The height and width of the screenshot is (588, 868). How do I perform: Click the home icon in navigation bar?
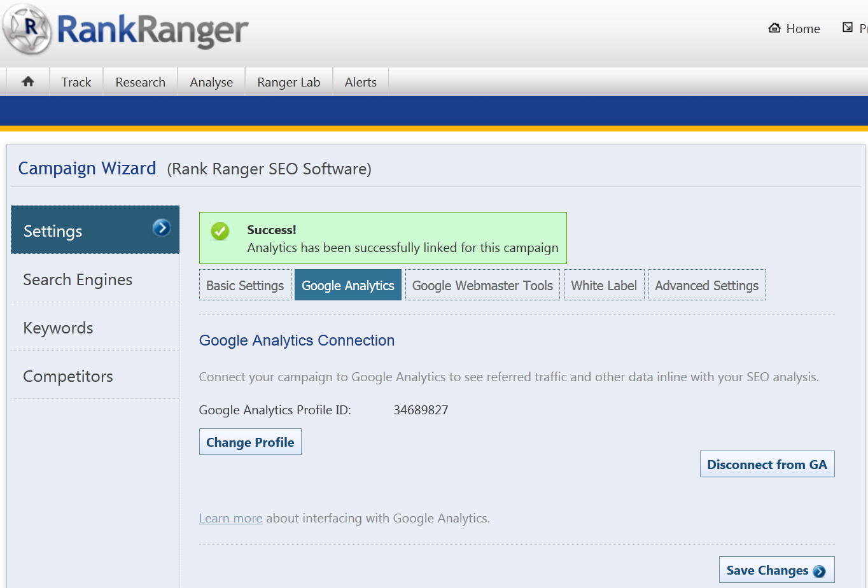pos(28,81)
